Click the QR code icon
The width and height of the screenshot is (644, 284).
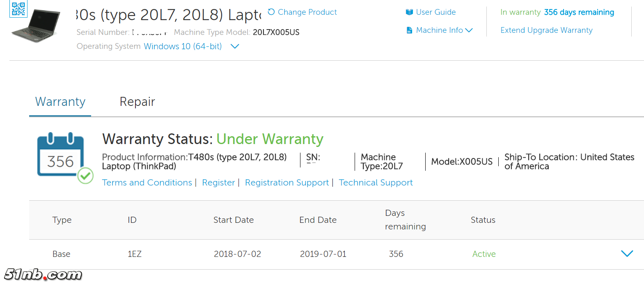click(x=18, y=9)
